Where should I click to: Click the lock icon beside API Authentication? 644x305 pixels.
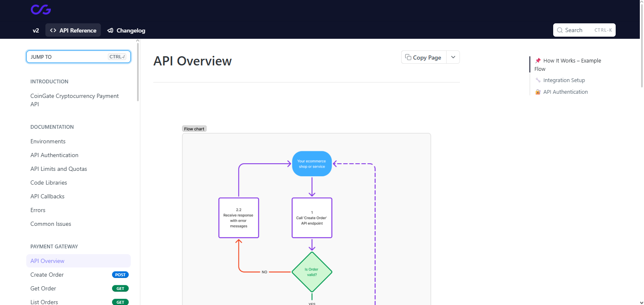click(538, 92)
